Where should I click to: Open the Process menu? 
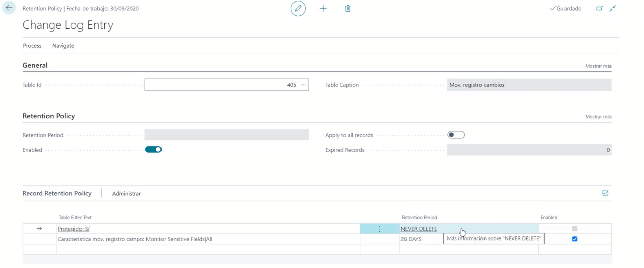32,46
